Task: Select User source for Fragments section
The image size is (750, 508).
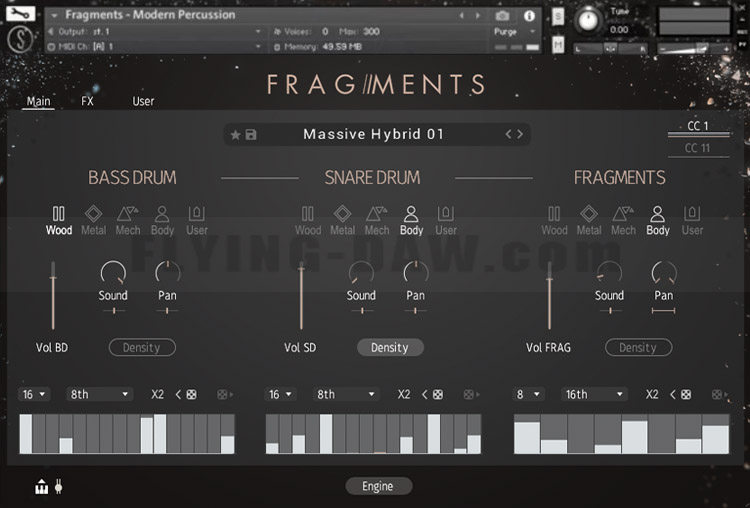Action: (692, 221)
